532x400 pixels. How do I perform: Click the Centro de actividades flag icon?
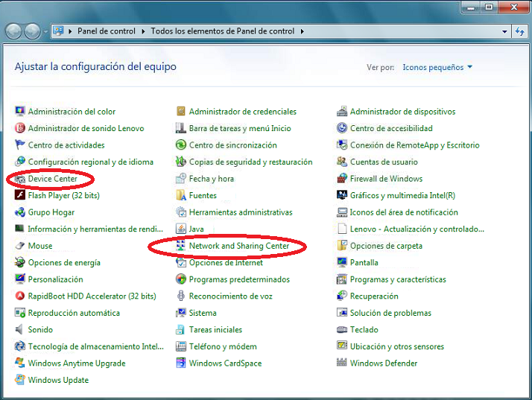(20, 145)
